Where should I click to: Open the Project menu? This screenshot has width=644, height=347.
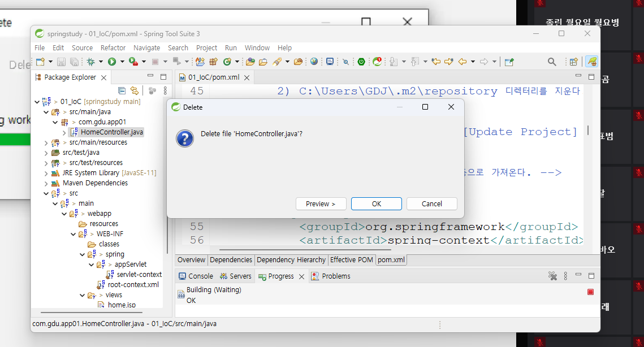206,48
